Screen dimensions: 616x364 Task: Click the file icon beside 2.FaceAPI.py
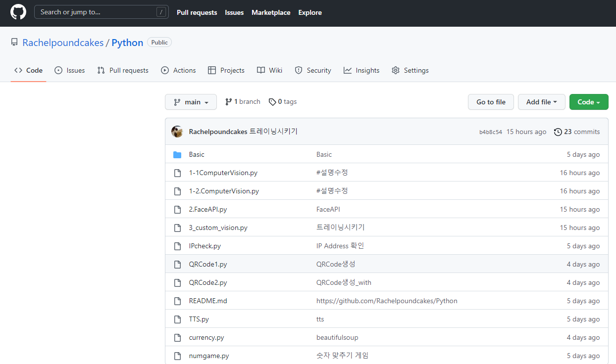(177, 210)
